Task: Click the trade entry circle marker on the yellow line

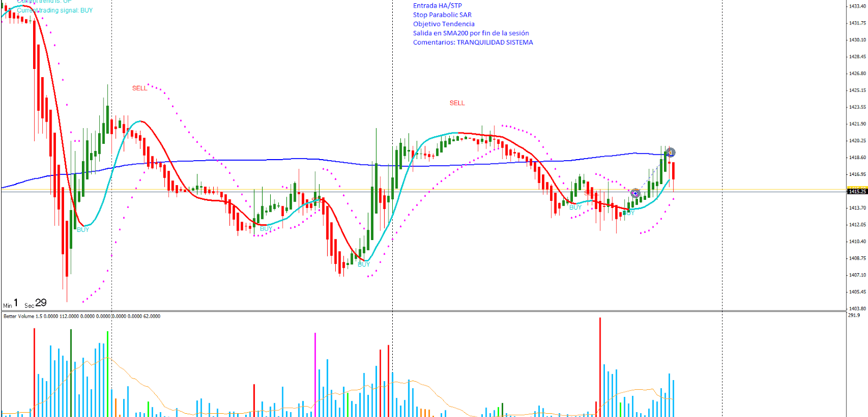Action: click(x=635, y=193)
